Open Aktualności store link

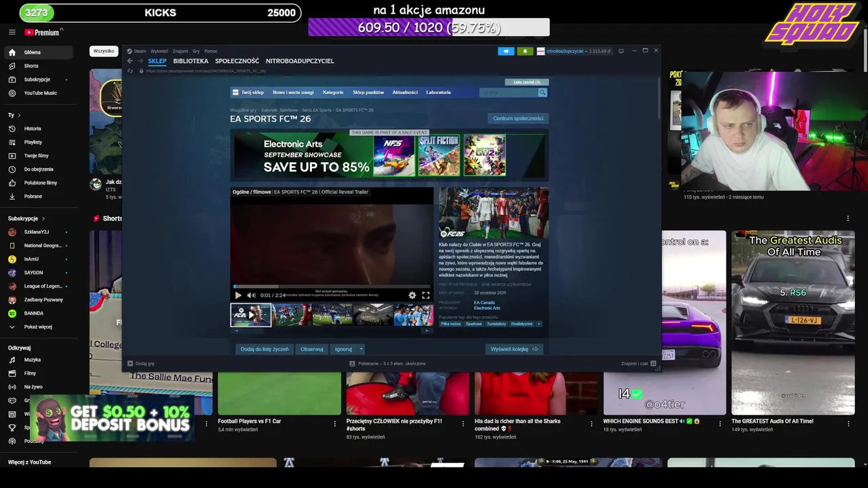pos(405,92)
